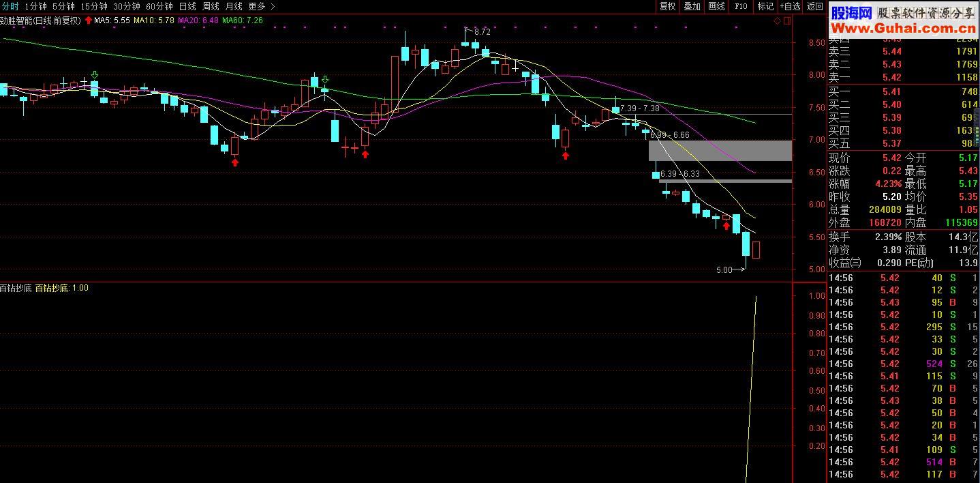Select the 60分钟 period tab

pos(159,6)
